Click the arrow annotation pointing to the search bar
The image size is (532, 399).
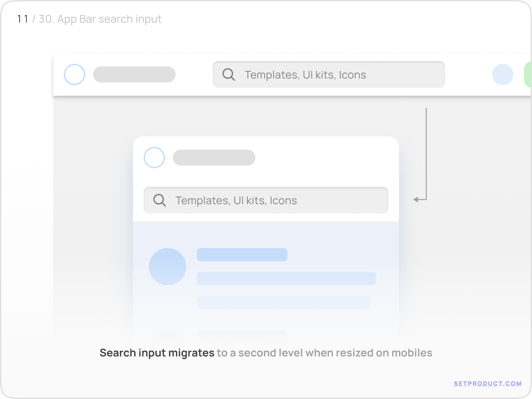pyautogui.click(x=427, y=153)
